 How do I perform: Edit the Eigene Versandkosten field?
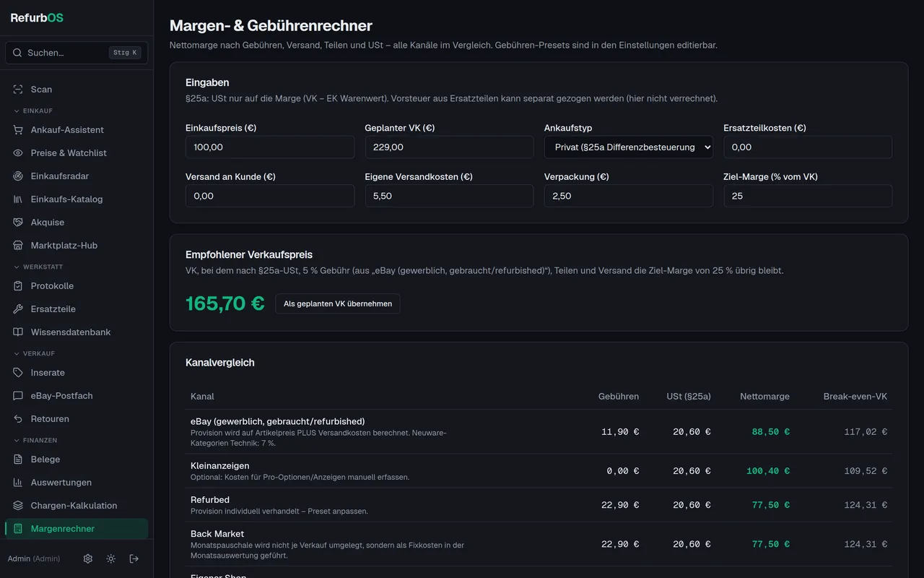click(449, 196)
